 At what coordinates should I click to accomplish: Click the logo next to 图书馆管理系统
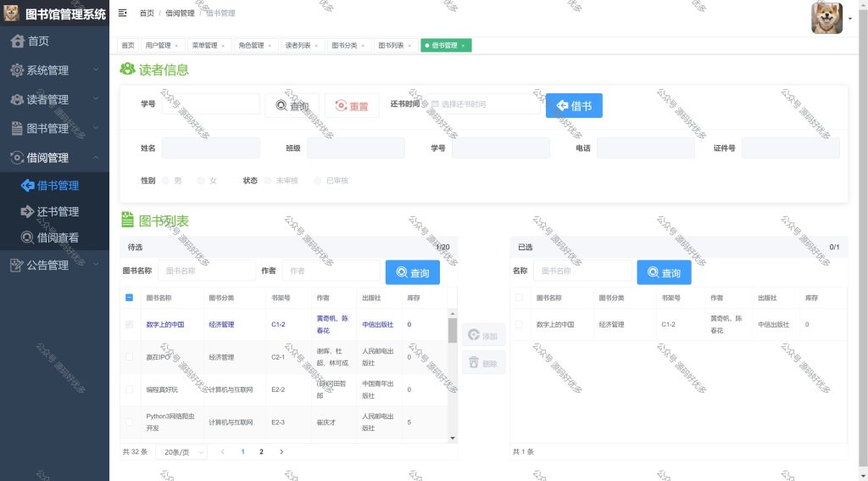tap(11, 14)
